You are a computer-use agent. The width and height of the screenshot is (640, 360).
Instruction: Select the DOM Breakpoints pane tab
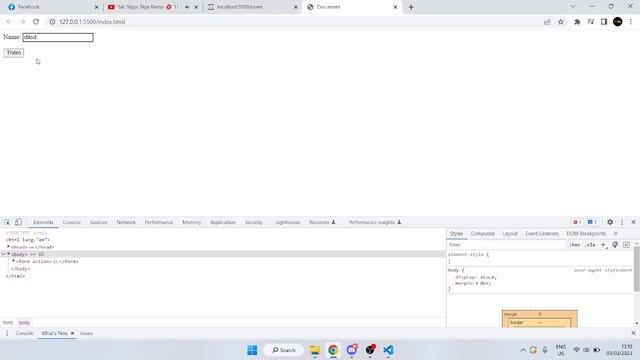pos(586,233)
